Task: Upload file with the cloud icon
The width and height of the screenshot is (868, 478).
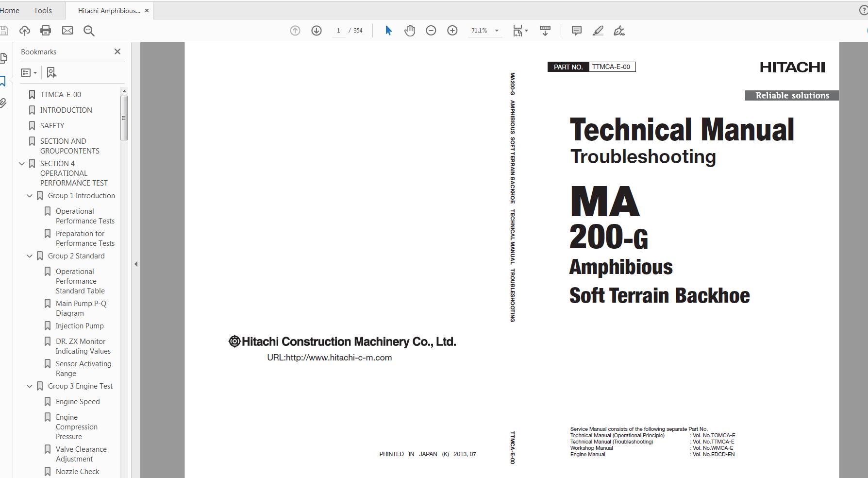Action: pyautogui.click(x=24, y=31)
